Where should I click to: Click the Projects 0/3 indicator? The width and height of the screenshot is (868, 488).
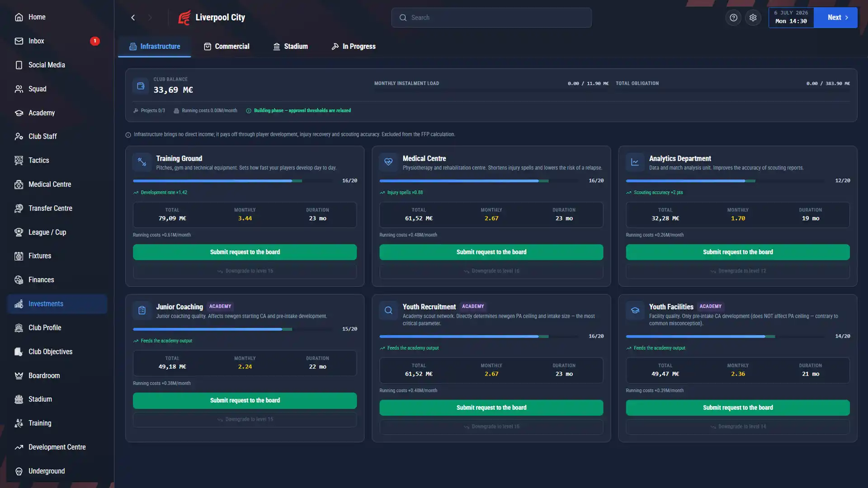click(149, 111)
